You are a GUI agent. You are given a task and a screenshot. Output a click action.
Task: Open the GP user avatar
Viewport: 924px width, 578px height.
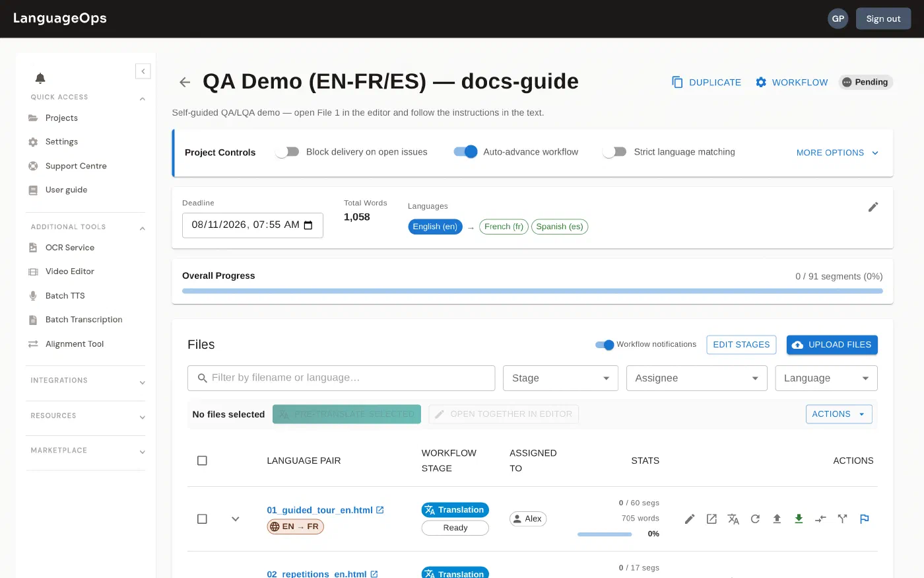(838, 18)
